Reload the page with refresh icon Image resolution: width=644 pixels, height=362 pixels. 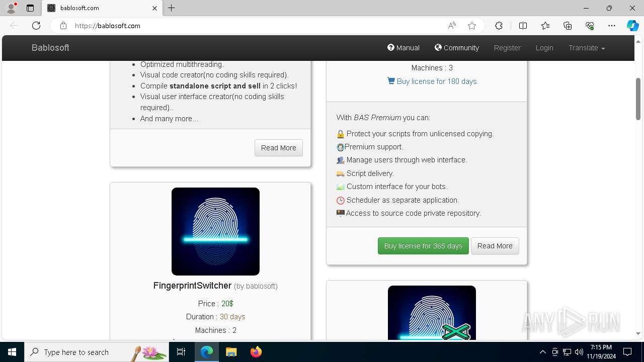[36, 26]
